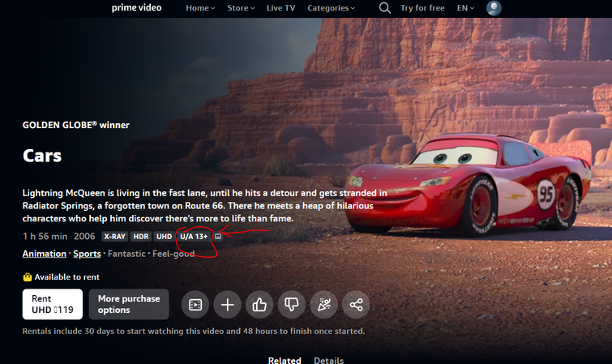Open the Sports genre link
Viewport: 612px width, 364px height.
click(87, 254)
